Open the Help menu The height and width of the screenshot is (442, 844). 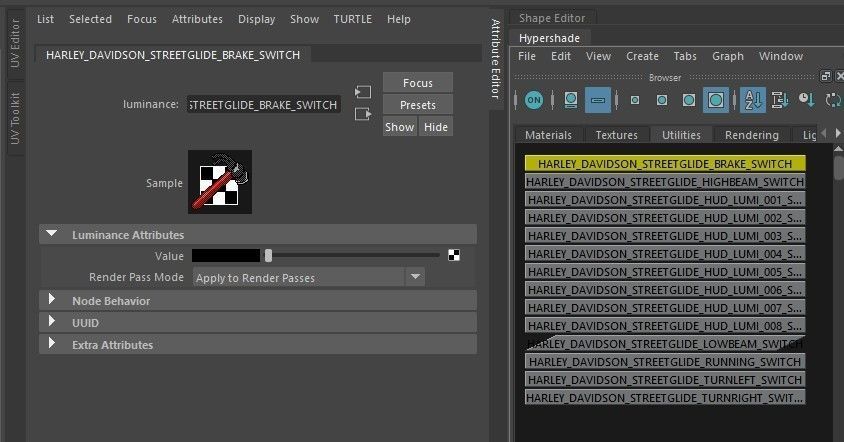pos(398,19)
